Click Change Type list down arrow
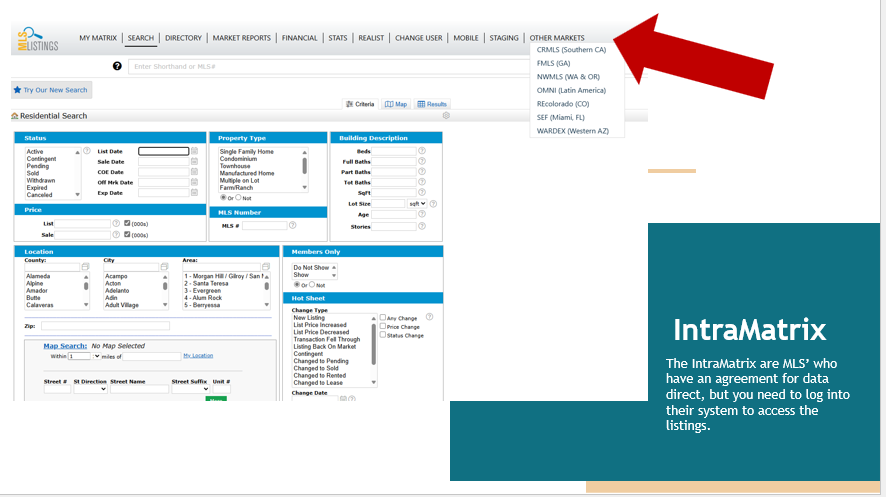Image resolution: width=886 pixels, height=497 pixels. coord(373,382)
